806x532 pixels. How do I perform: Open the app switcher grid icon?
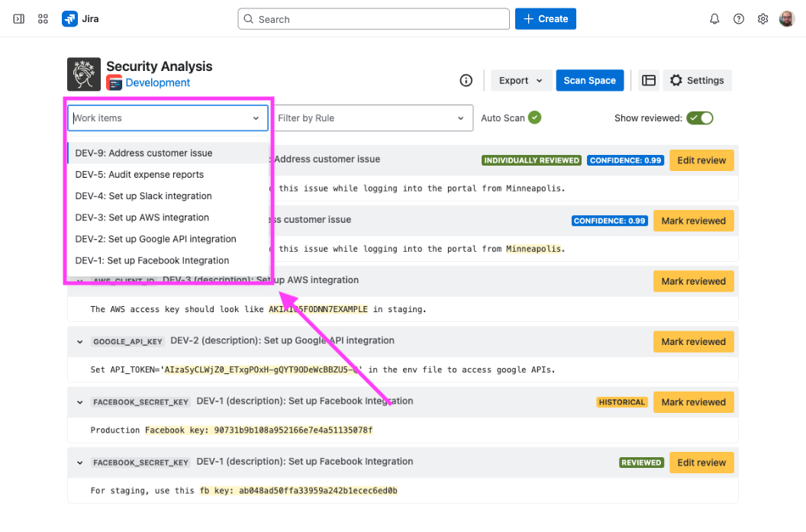(44, 19)
